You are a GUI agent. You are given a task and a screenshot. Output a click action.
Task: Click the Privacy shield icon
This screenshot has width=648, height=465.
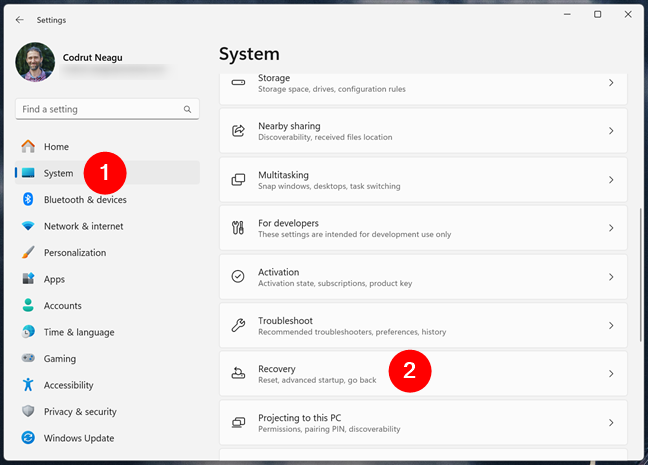click(x=28, y=411)
